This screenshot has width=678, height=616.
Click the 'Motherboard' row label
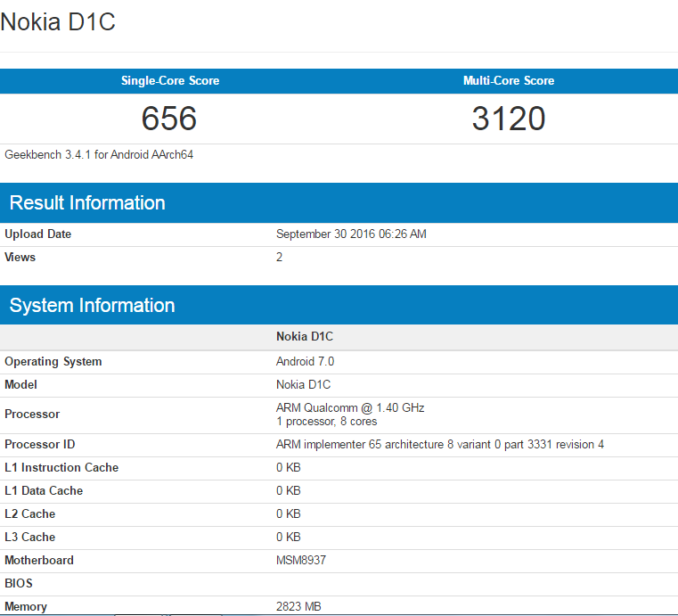(39, 560)
